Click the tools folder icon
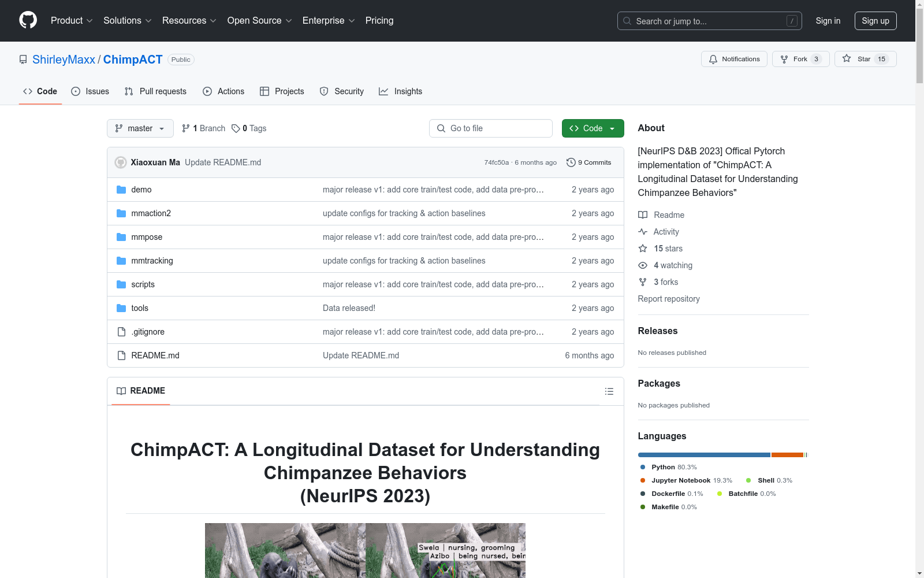 (x=121, y=308)
